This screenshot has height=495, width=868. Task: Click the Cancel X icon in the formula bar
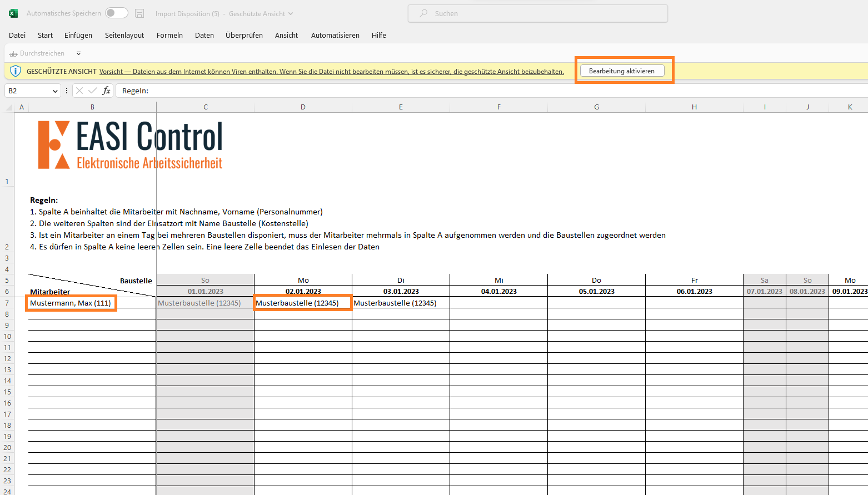pos(79,90)
